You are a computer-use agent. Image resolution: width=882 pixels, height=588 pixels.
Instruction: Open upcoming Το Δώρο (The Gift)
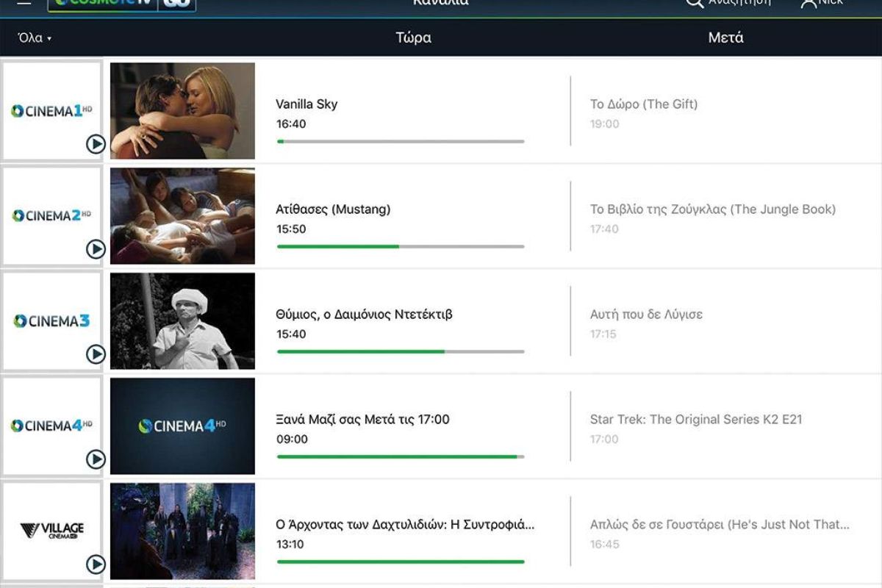644,104
